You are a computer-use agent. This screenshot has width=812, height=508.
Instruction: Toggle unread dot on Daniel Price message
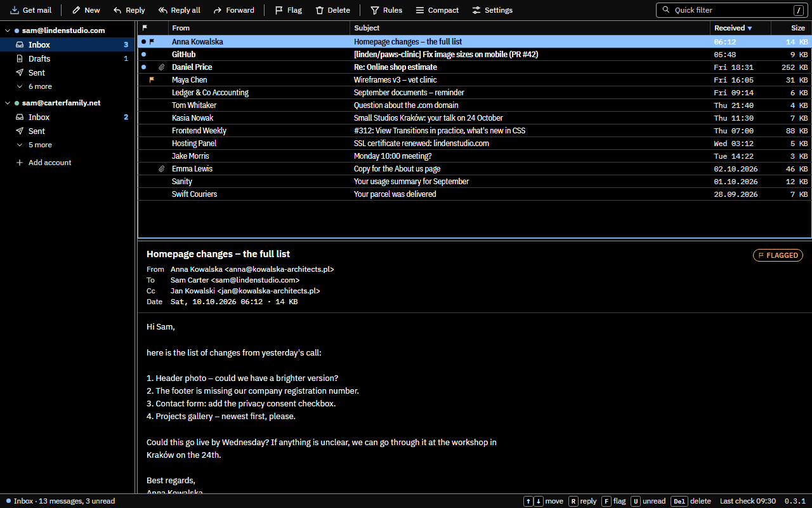pos(143,67)
